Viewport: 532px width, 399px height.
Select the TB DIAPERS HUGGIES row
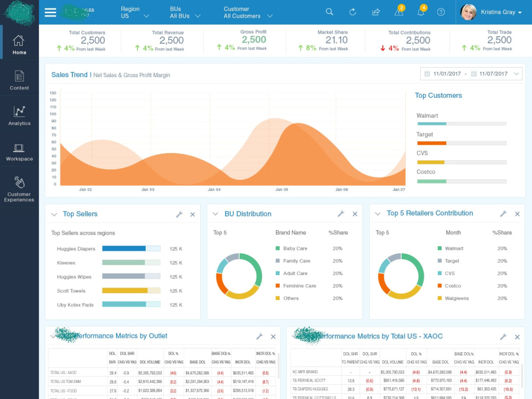405,389
